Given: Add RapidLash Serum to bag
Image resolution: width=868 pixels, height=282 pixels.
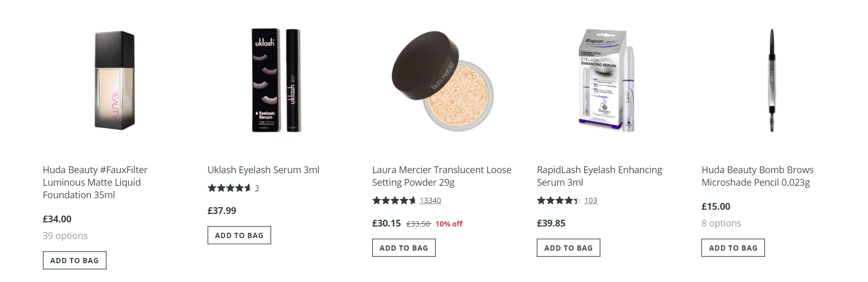Looking at the screenshot, I should tap(569, 248).
